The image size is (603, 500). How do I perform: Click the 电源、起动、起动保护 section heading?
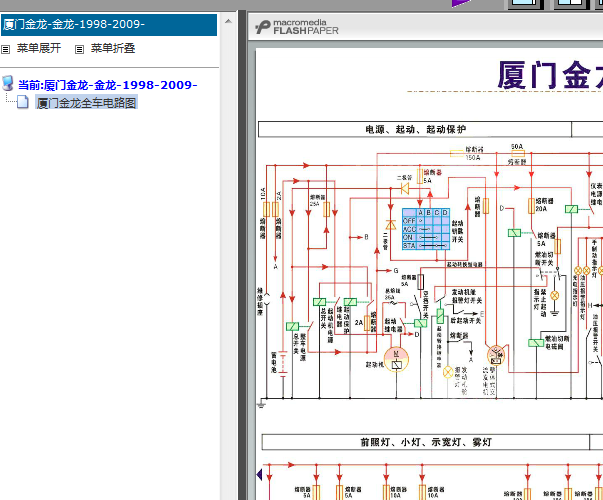coord(415,130)
